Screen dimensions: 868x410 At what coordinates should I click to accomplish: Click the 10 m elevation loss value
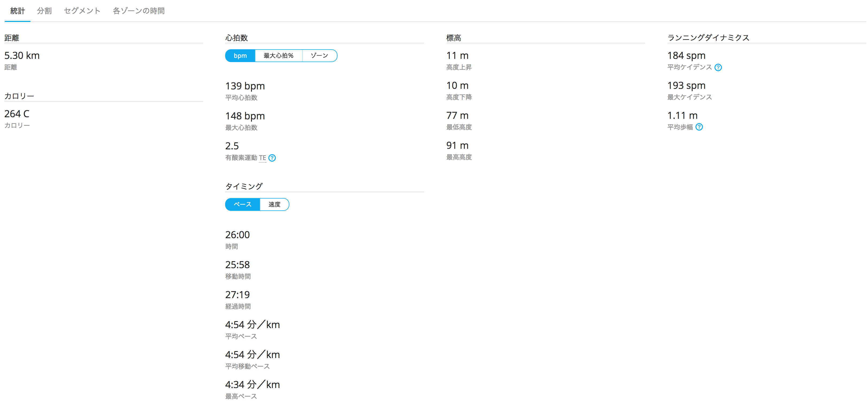tap(457, 85)
